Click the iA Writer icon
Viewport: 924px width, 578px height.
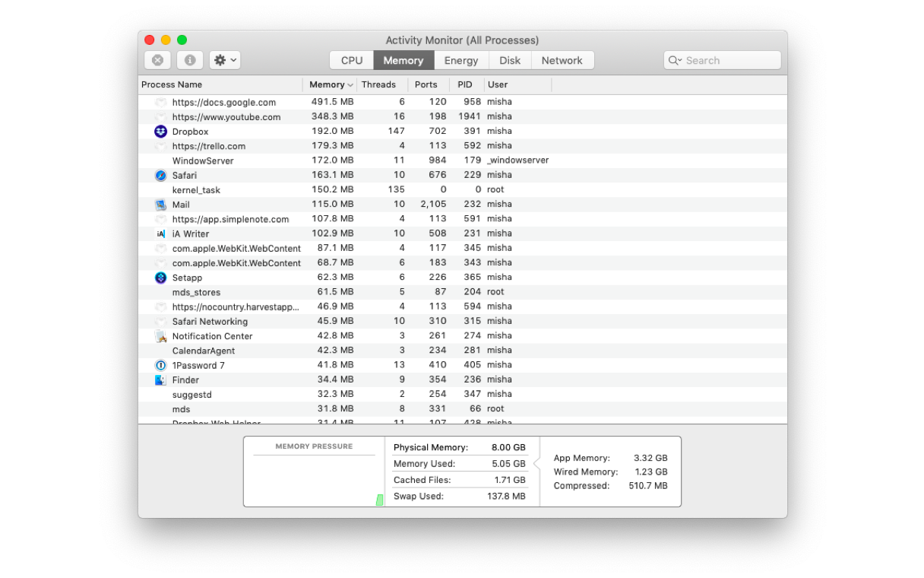click(160, 234)
